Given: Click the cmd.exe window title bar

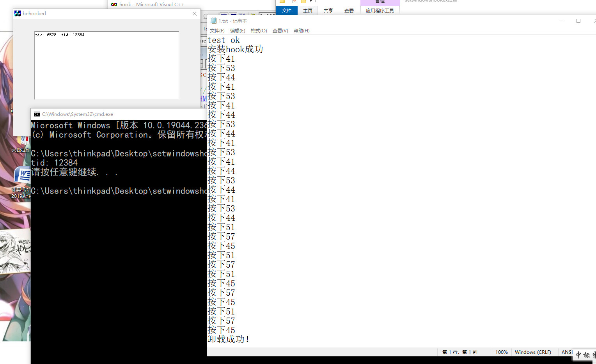Looking at the screenshot, I should coord(119,114).
